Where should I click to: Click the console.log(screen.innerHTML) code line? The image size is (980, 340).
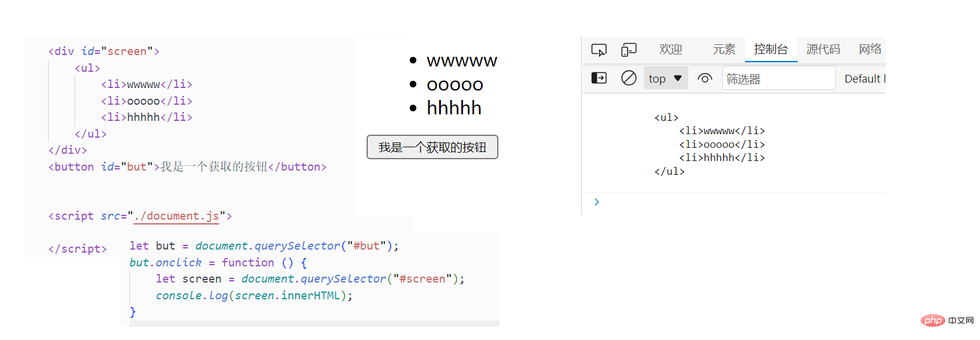(x=254, y=296)
